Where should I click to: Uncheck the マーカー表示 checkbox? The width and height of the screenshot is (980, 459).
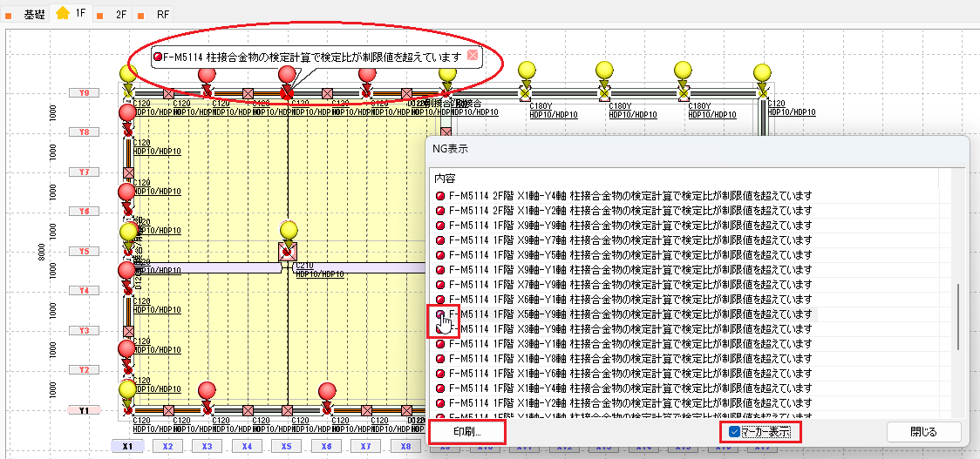coord(735,432)
